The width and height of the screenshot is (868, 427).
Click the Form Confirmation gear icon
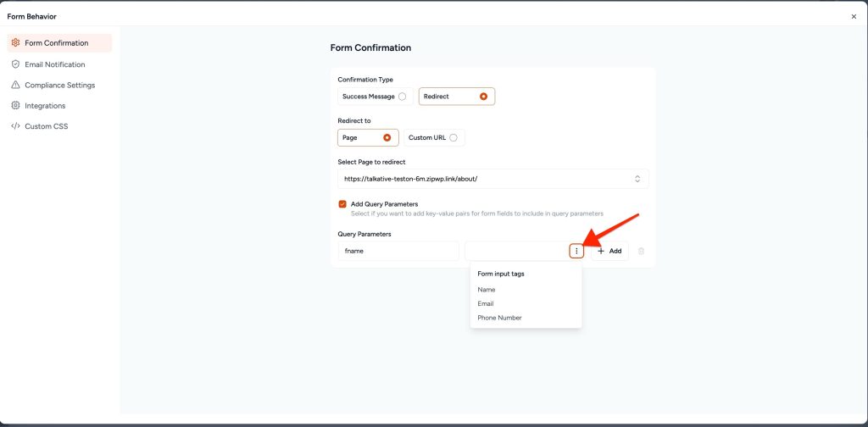[15, 43]
